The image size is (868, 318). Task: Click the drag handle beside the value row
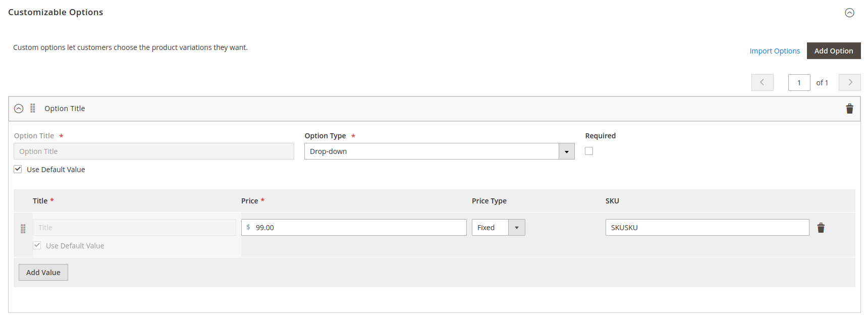[23, 228]
